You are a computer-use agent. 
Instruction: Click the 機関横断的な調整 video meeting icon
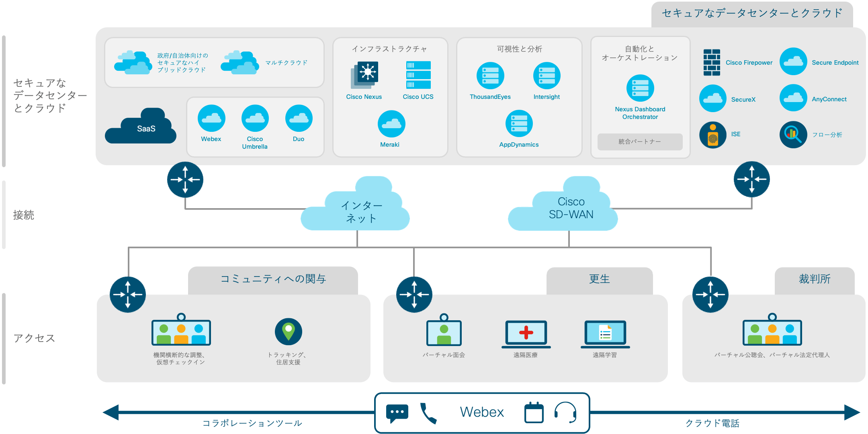[181, 330]
